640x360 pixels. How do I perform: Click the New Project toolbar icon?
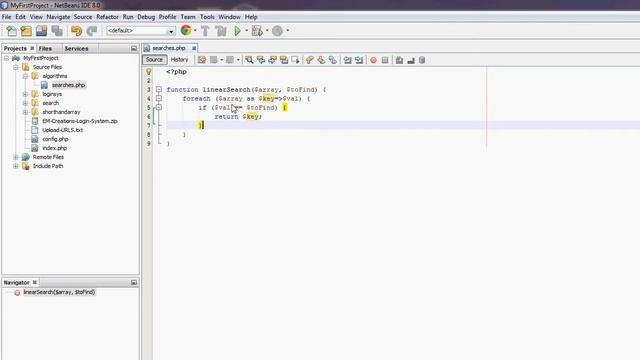(26, 31)
